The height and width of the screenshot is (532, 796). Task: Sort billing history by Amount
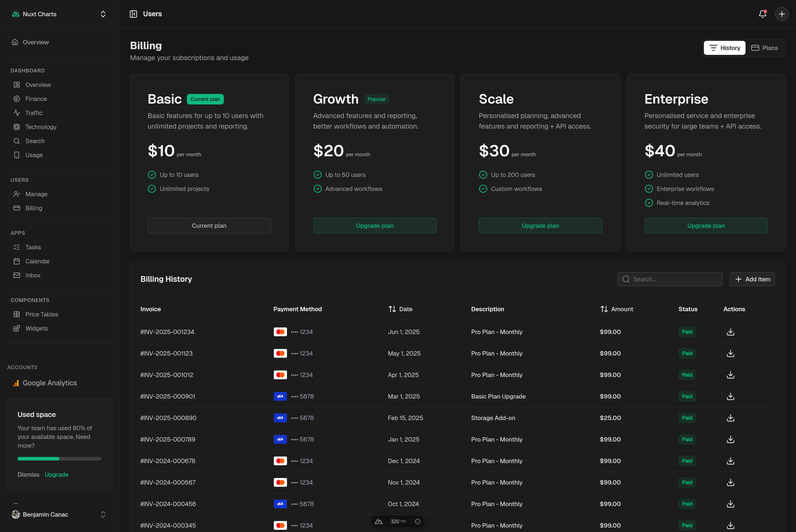(x=617, y=309)
